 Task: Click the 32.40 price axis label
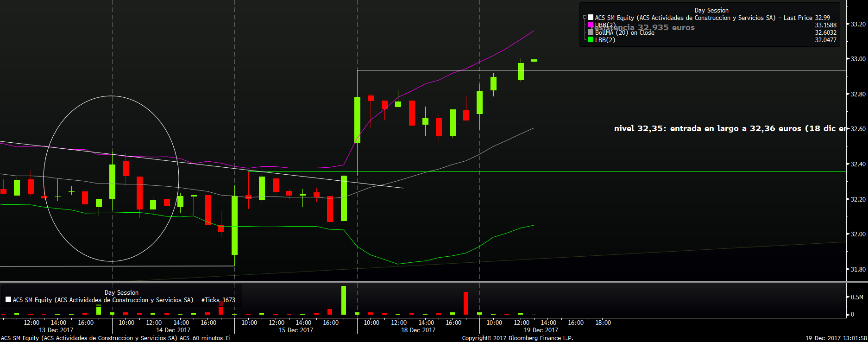(x=858, y=164)
